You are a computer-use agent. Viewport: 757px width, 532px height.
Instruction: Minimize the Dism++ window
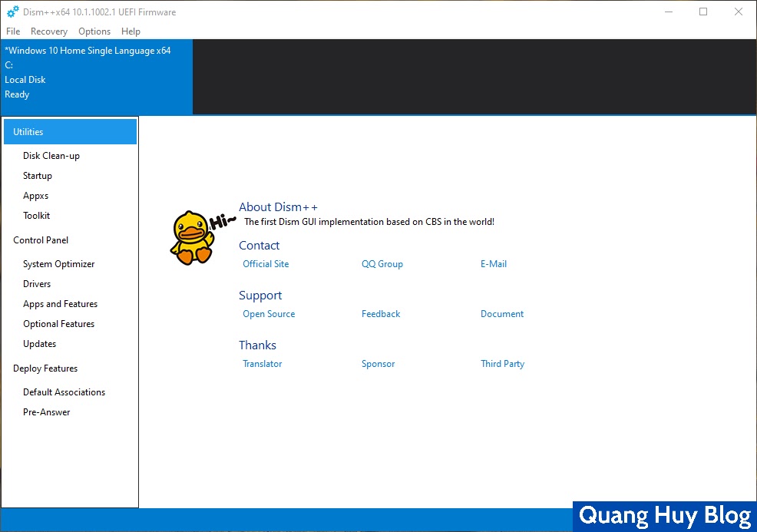coord(669,12)
